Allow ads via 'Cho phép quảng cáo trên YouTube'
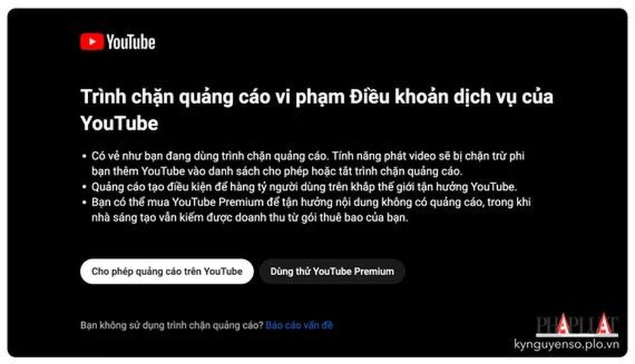 [x=167, y=271]
